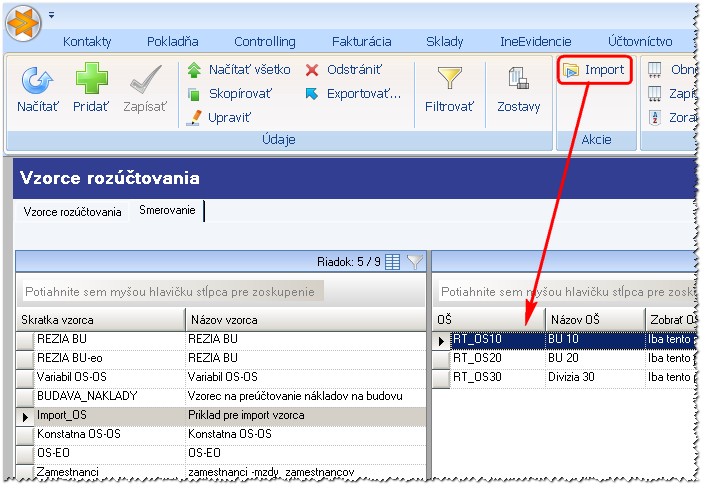Select the first REZIA BU row
The height and width of the screenshot is (491, 708).
(221, 339)
